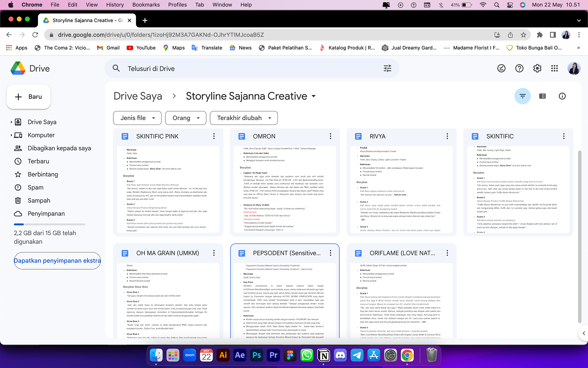Click the Baru new button

click(28, 97)
